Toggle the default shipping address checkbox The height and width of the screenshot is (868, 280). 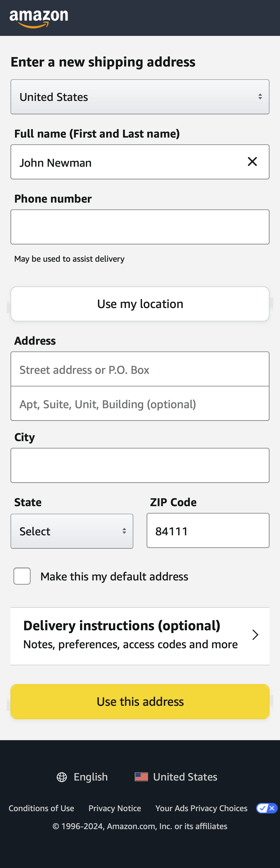22,576
